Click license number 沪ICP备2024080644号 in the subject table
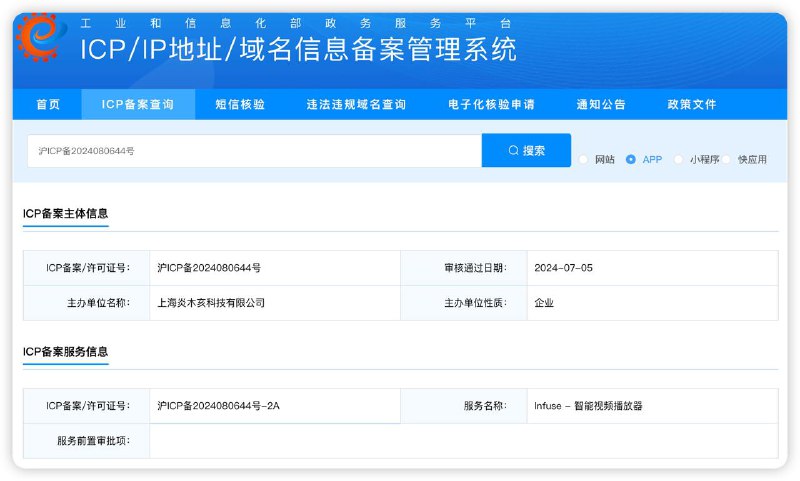 tap(209, 268)
